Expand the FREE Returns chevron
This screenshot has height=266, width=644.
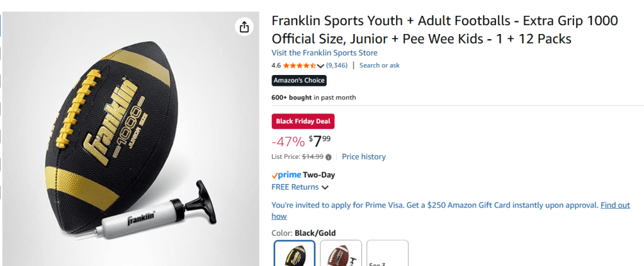325,187
